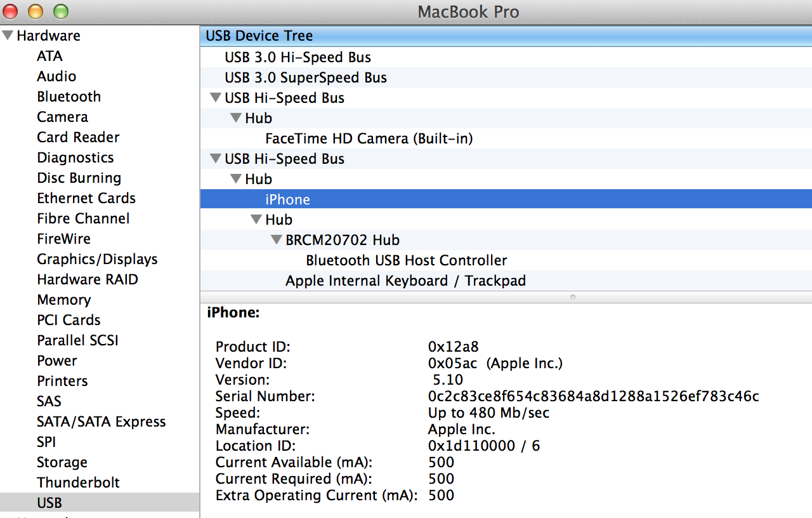Open Parallel SCSI category
This screenshot has height=518, width=812.
click(77, 340)
